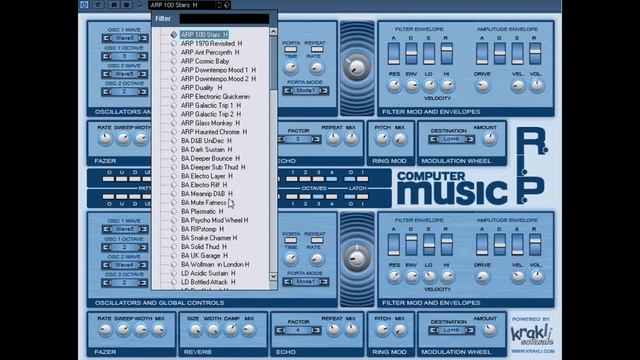Screen dimensions: 640x360
Task: Click the diamond icon beside LD Bottled Attack
Action: pos(174,282)
